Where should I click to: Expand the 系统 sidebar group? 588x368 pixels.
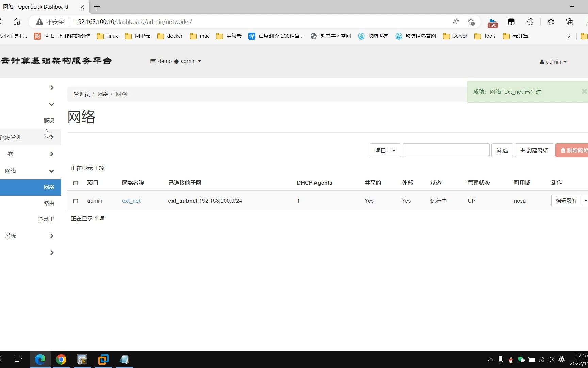click(30, 236)
